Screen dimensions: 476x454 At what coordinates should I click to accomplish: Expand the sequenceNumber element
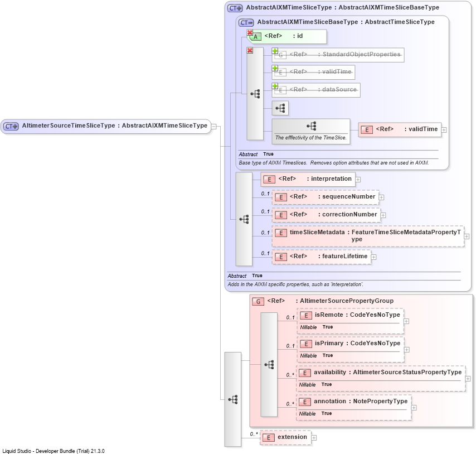(382, 197)
